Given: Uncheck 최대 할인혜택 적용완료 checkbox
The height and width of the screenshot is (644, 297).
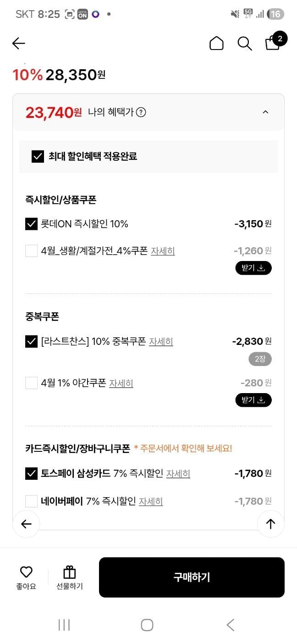Looking at the screenshot, I should tap(38, 156).
